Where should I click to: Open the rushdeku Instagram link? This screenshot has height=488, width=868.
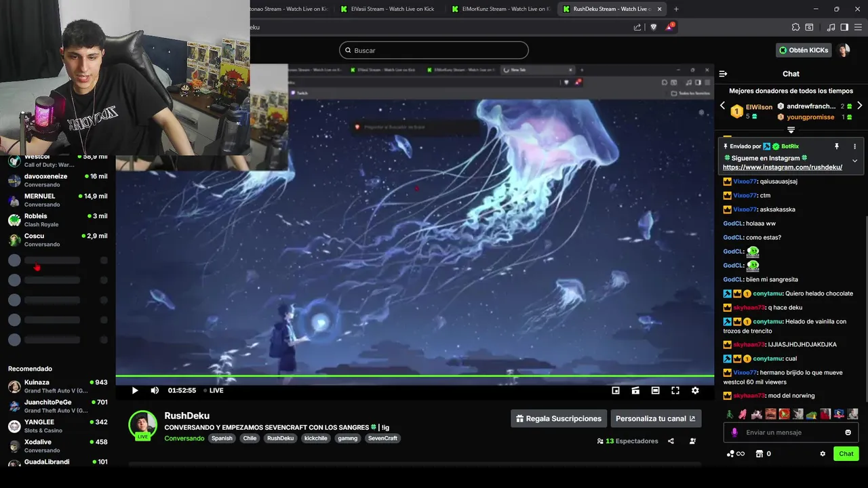click(x=783, y=167)
